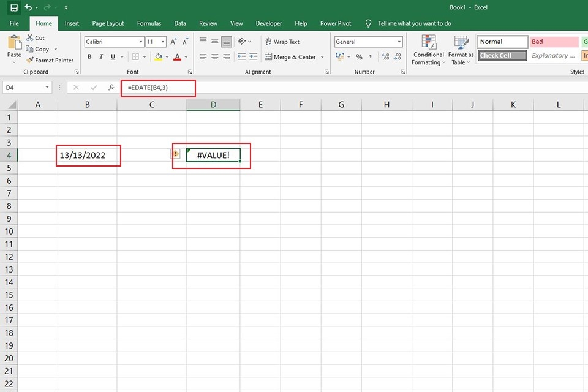This screenshot has width=588, height=392.
Task: Open the File tab
Action: click(14, 23)
